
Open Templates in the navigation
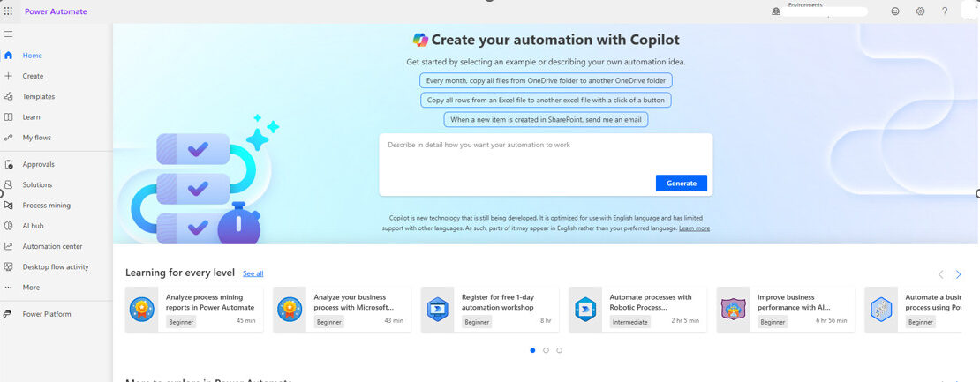[x=39, y=96]
